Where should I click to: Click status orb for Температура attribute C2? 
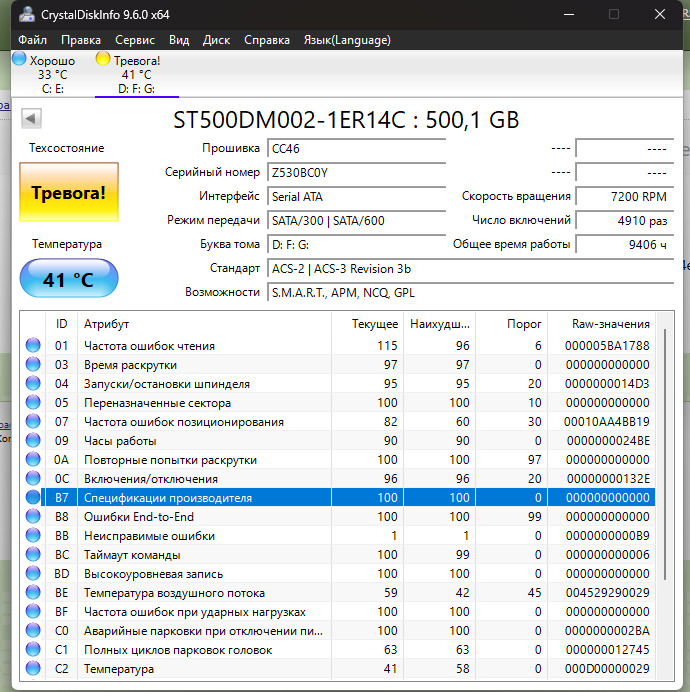coord(34,669)
